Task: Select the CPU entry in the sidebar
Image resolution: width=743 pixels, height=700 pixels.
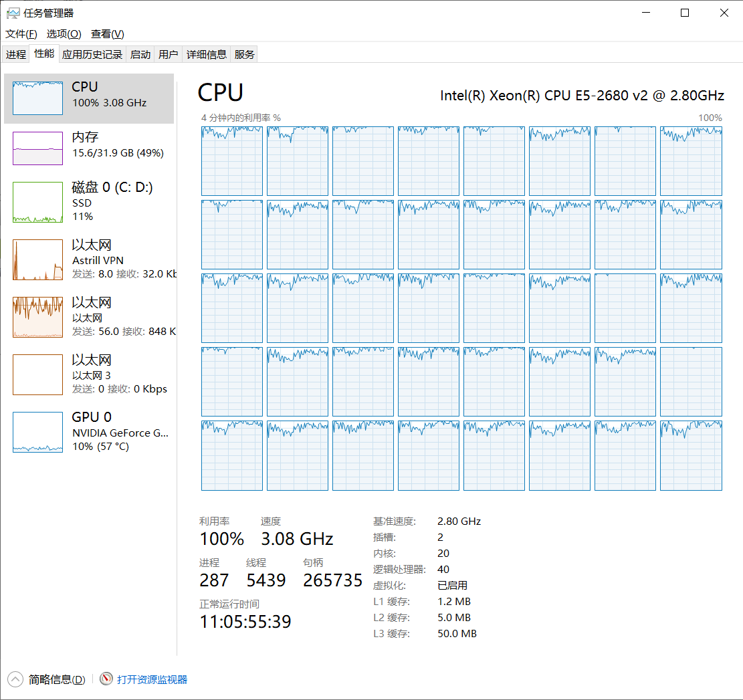Action: (x=89, y=98)
